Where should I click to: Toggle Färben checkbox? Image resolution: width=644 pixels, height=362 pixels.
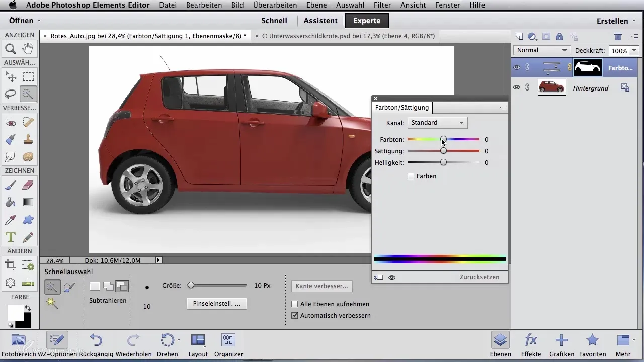point(411,176)
